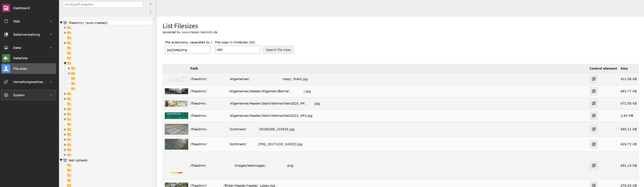This screenshot has width=644, height=187.
Task: Focus the file extensions input field
Action: point(188,50)
